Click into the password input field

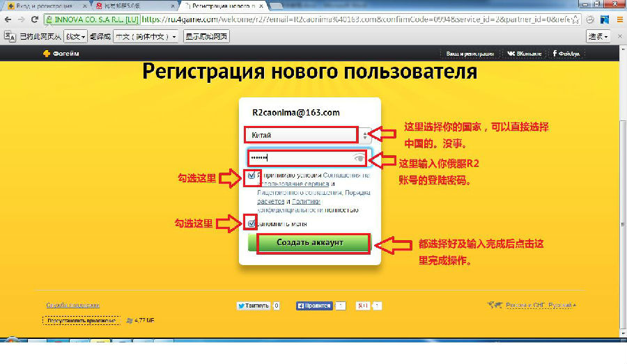coord(300,158)
